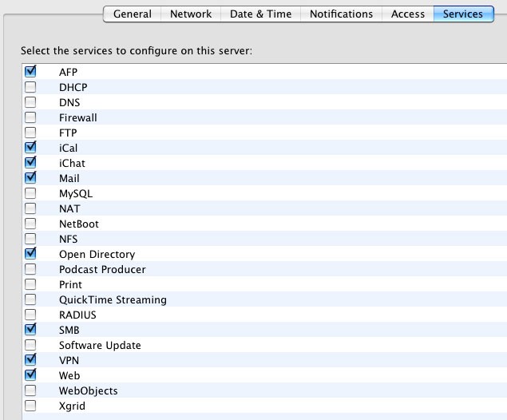
Task: Check the NFS service checkbox
Action: click(30, 239)
